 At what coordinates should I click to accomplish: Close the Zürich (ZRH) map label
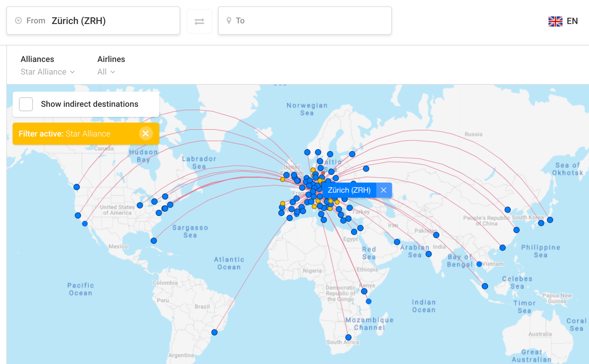pos(384,190)
